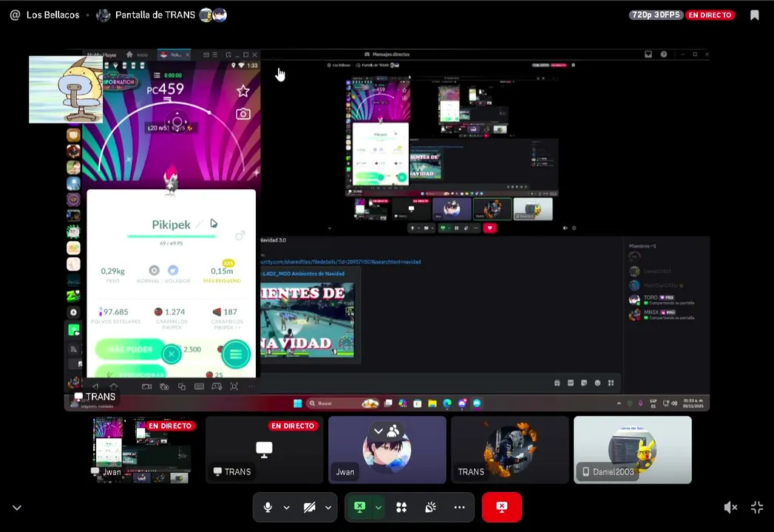Click Windows Start button in shared taskbar
Image resolution: width=774 pixels, height=532 pixels.
tap(298, 403)
